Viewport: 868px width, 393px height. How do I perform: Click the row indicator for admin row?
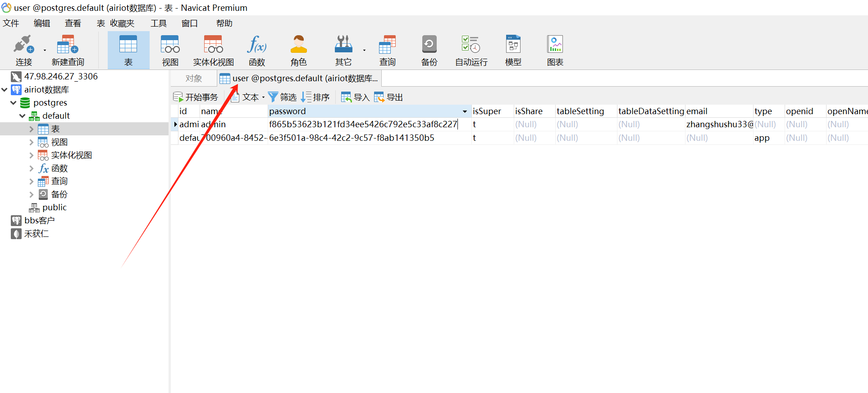(x=175, y=124)
